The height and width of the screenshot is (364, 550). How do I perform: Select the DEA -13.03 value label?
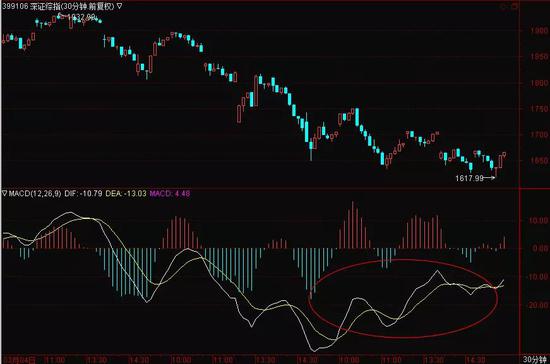(x=126, y=193)
